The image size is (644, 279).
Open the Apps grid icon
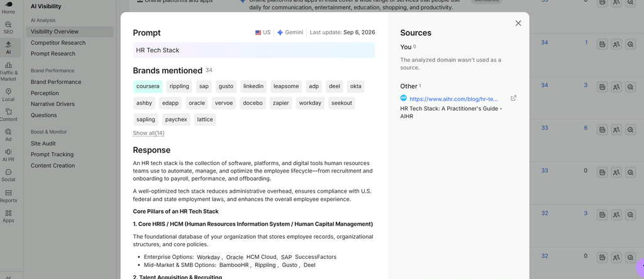(8, 216)
